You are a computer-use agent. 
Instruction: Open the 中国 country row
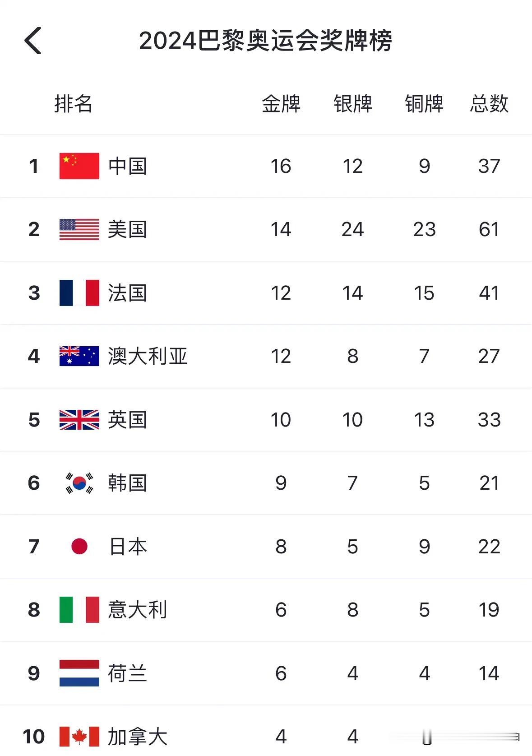click(x=266, y=166)
